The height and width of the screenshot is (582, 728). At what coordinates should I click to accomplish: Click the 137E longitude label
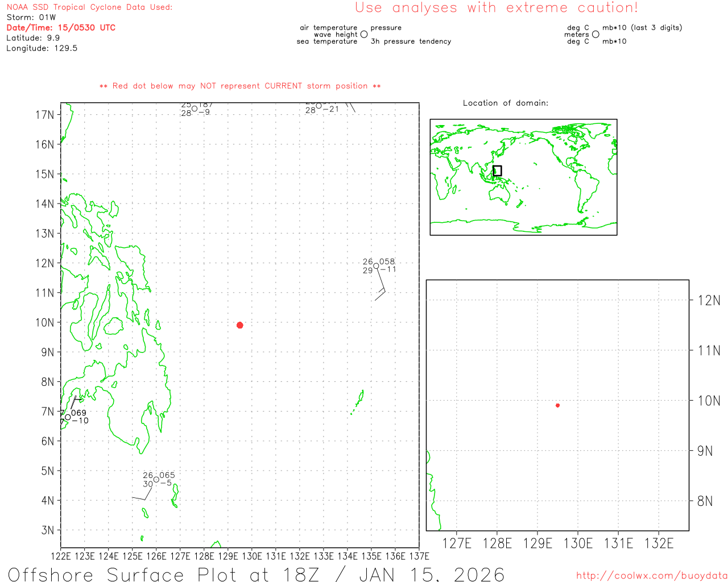[x=419, y=556]
